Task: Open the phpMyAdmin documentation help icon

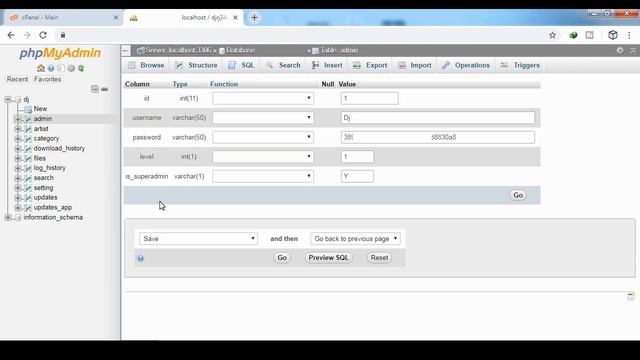Action: (x=51, y=68)
